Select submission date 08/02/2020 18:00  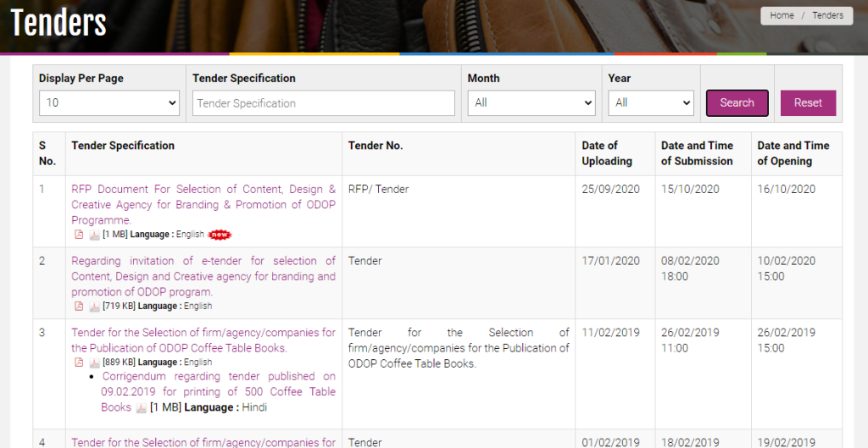click(x=690, y=268)
